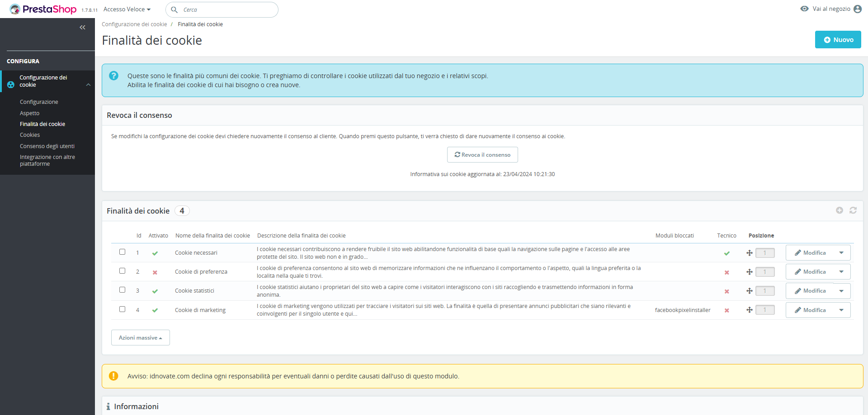Click the move handle for Cookie di marketing

tap(750, 310)
